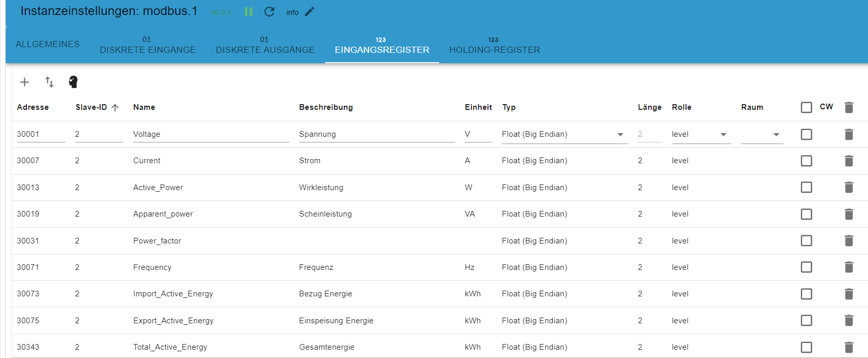868x358 pixels.
Task: Delete the Frequency register row
Action: point(849,267)
